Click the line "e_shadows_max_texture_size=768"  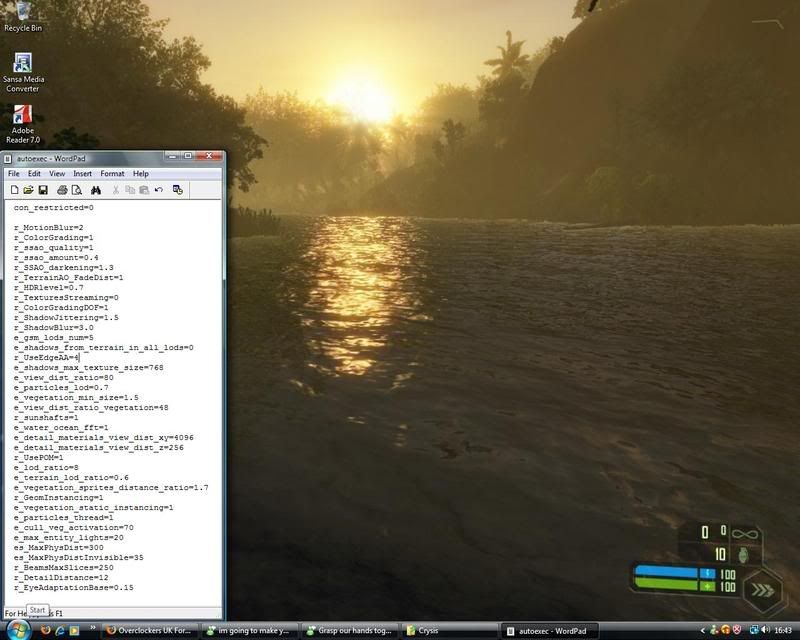point(89,367)
